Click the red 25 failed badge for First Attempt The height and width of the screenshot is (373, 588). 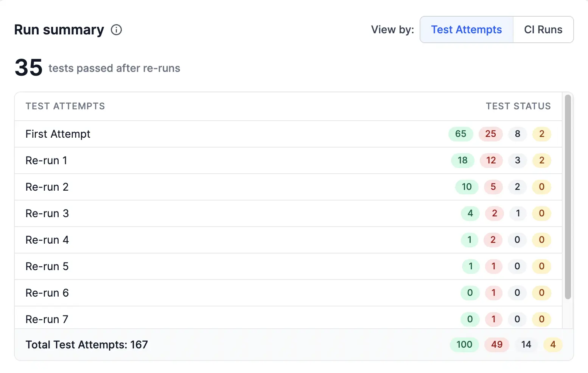491,134
